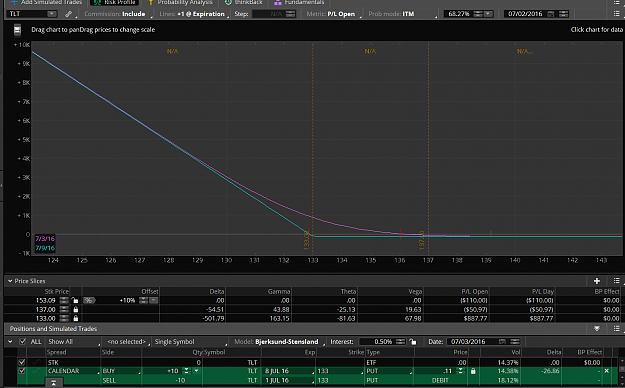Viewport: 625px width, 388px height.
Task: Click the symbol link chain icon
Action: pyautogui.click(x=68, y=14)
